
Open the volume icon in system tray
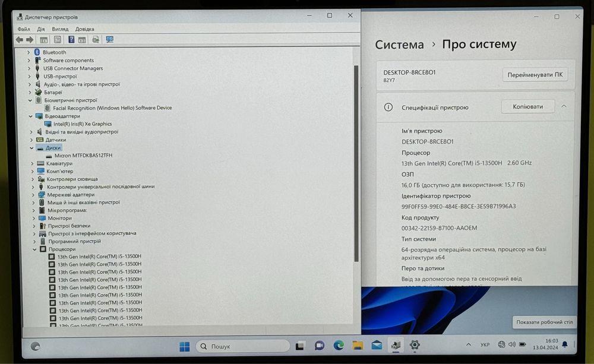[512, 344]
